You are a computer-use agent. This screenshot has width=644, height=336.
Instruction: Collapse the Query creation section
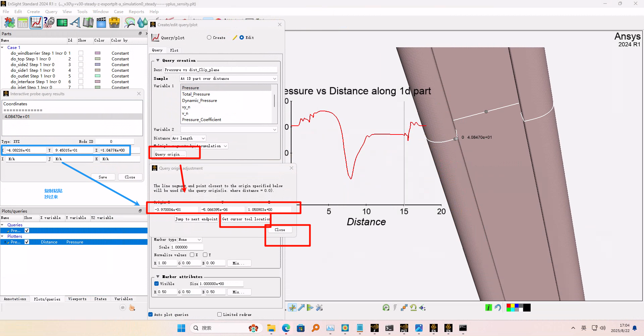click(x=158, y=60)
